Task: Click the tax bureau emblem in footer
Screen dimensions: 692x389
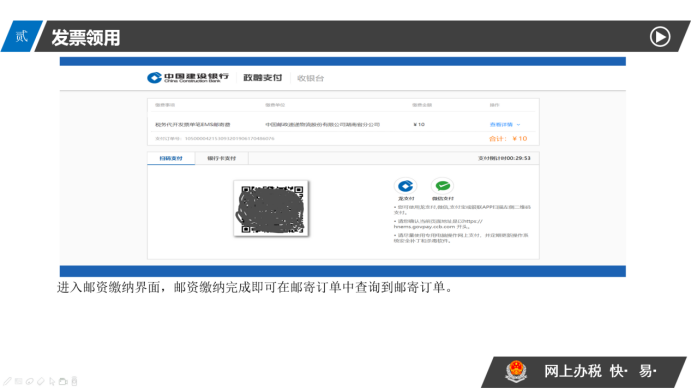Action: tap(516, 371)
